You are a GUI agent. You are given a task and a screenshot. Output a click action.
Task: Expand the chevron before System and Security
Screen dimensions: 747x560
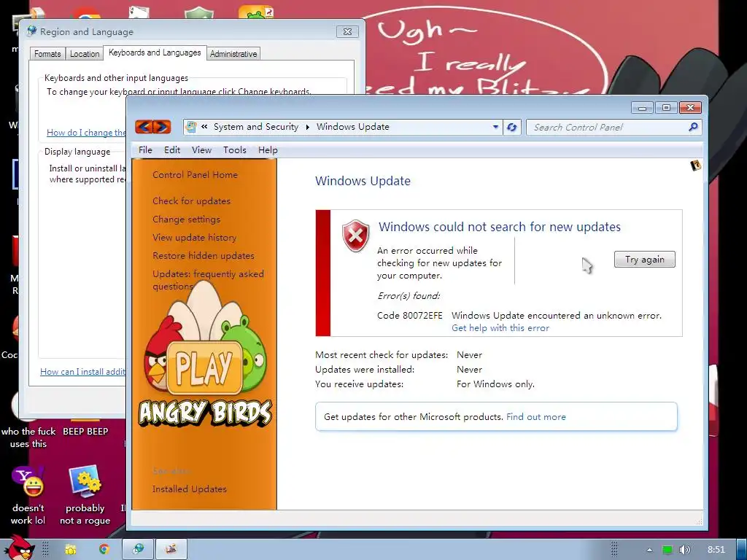(x=204, y=127)
